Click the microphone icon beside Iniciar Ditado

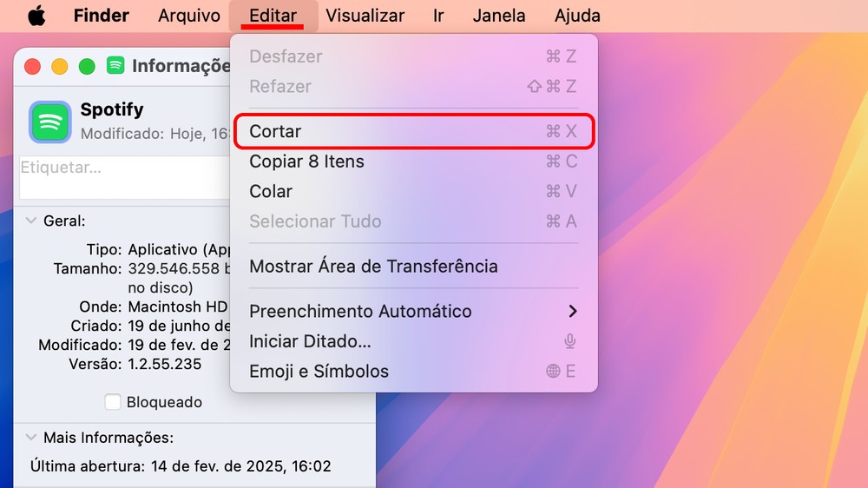point(570,341)
